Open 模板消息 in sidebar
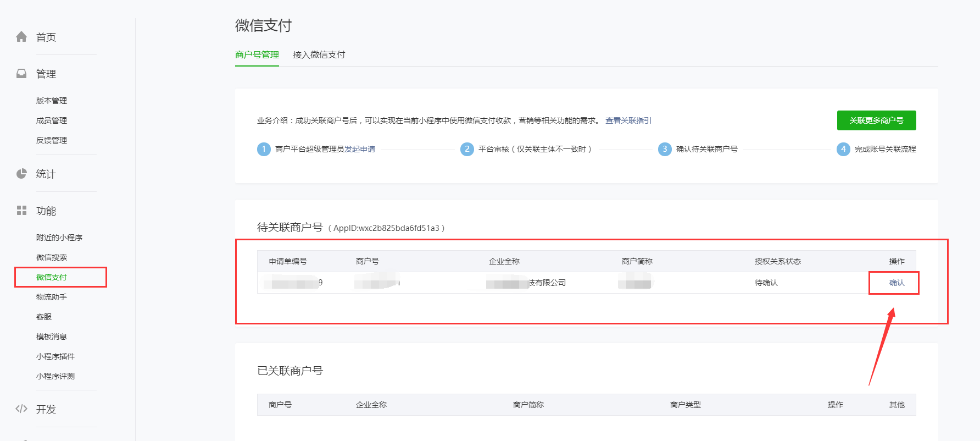 tap(52, 337)
